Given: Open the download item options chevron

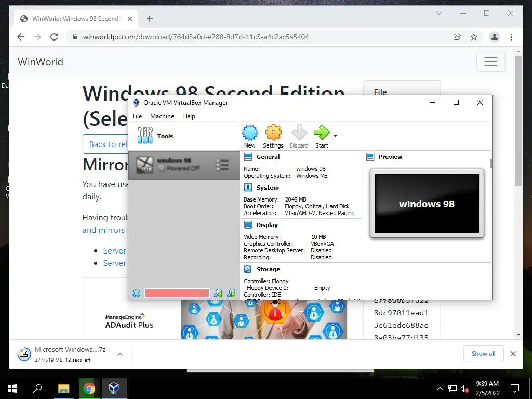Looking at the screenshot, I should click(x=120, y=354).
